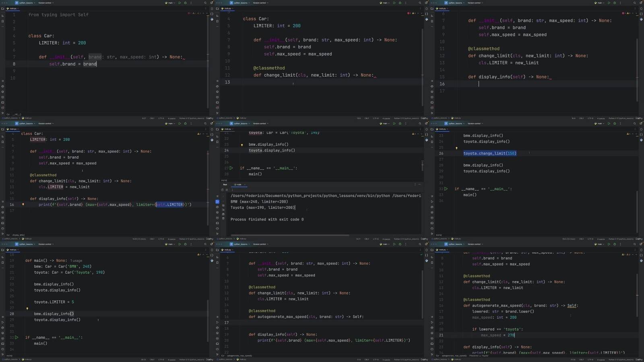Image resolution: width=644 pixels, height=362 pixels.
Task: Click the horizontal scrollbar under the Run console output
Action: point(290,235)
